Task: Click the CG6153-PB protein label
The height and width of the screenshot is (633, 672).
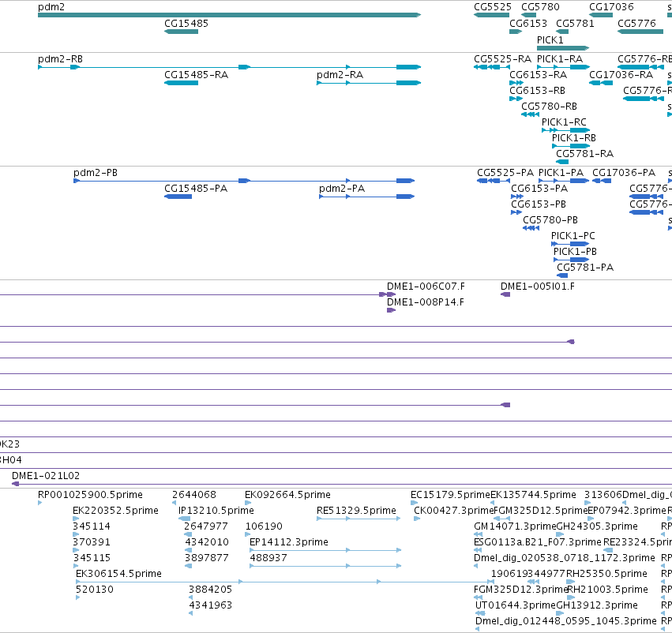Action: click(x=539, y=204)
